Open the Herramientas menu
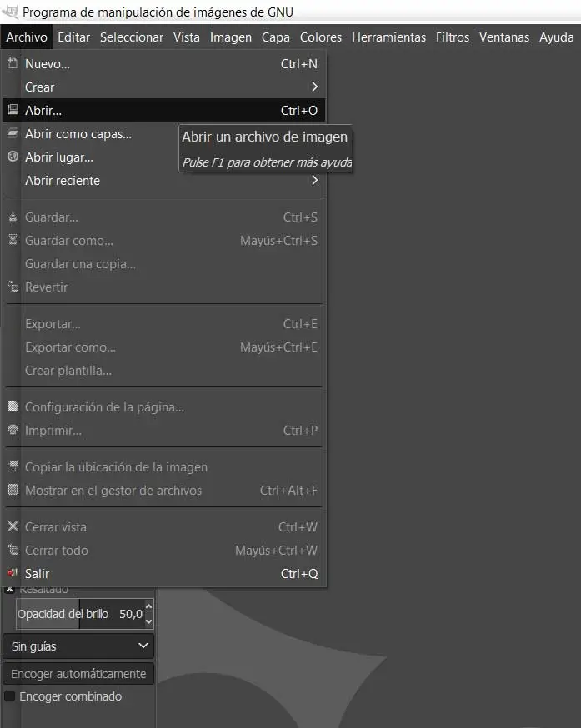581x728 pixels. (388, 37)
